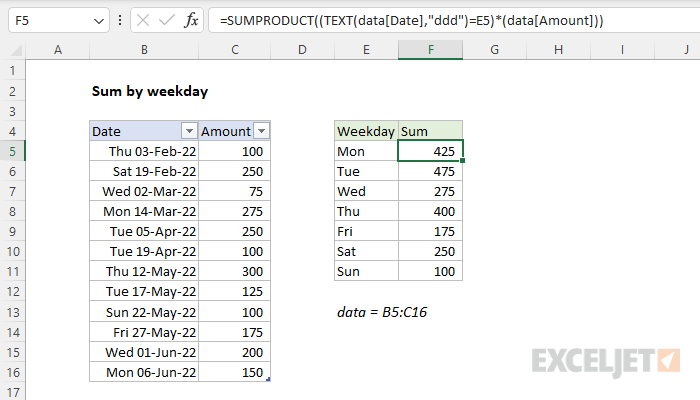Select the Thu sum cell 400
Viewport: 700px width, 400px height.
(x=430, y=211)
